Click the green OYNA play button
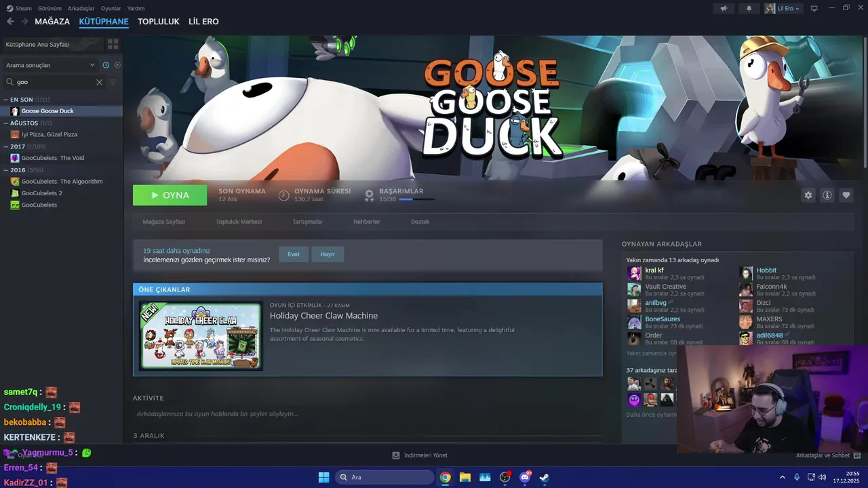868x488 pixels. tap(170, 195)
